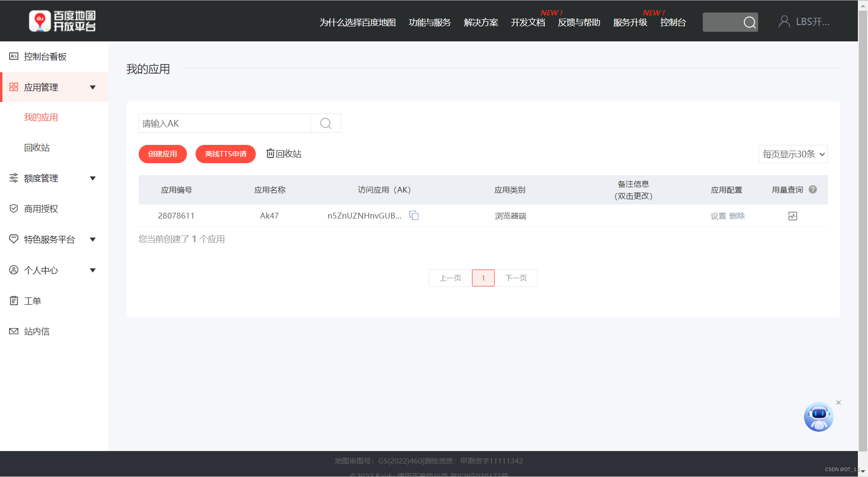Click the AK search magnifier button

click(x=326, y=123)
